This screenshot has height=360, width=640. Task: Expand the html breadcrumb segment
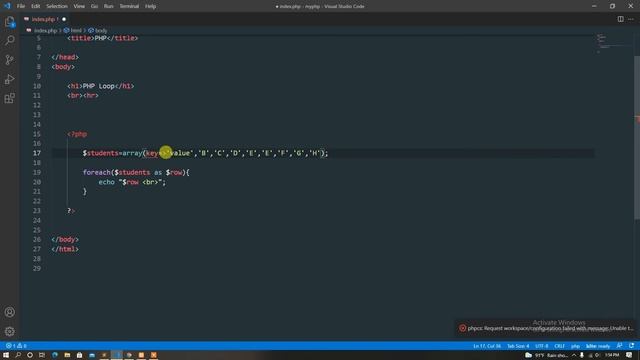73,31
